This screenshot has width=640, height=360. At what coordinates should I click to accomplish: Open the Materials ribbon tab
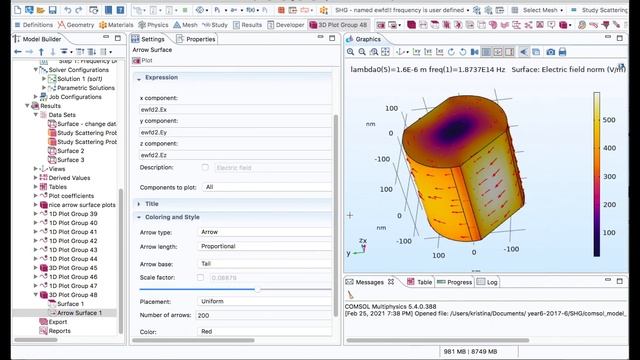(116, 25)
